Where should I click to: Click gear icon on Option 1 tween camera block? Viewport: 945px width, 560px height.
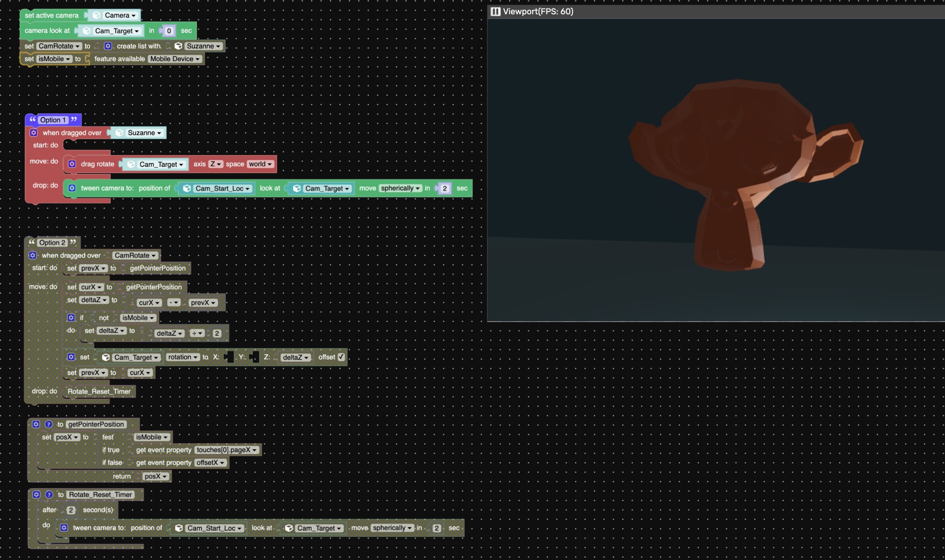[72, 188]
